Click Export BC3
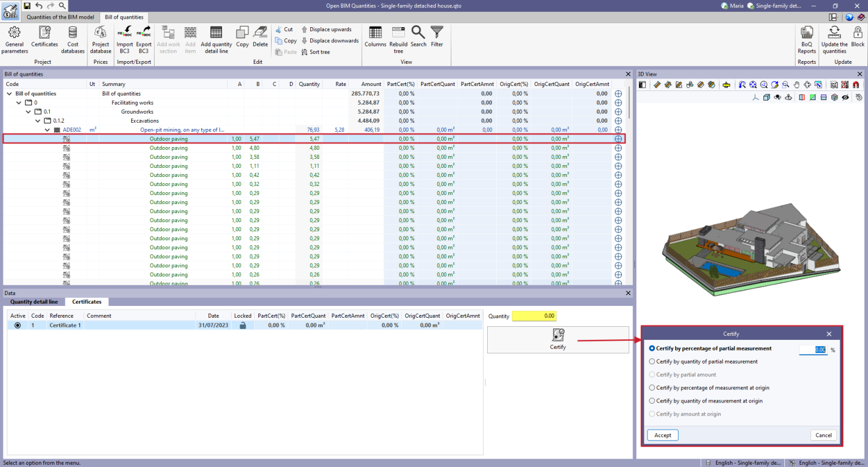The width and height of the screenshot is (868, 467). point(144,39)
